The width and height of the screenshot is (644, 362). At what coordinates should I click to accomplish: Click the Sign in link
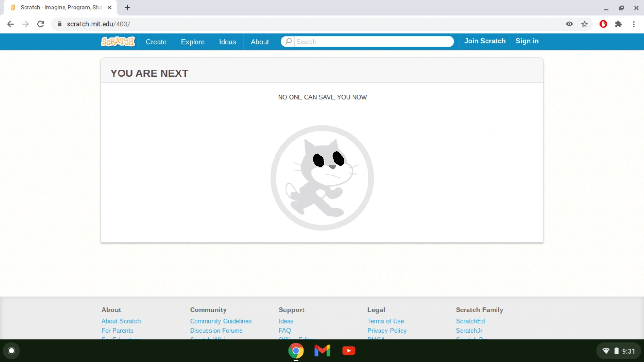pos(527,41)
